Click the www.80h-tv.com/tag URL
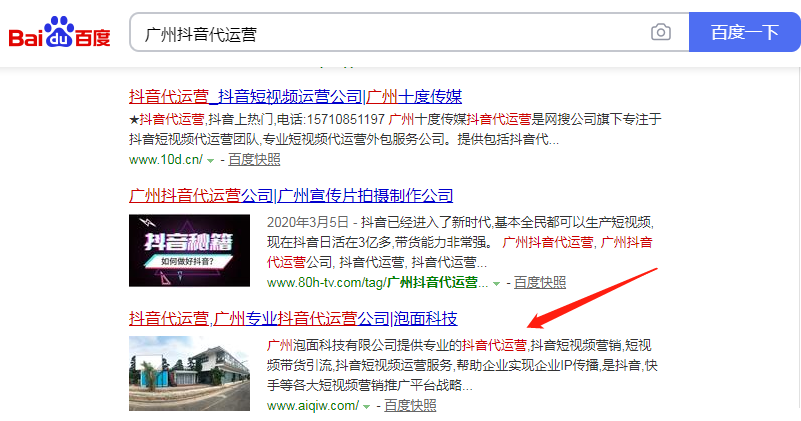The width and height of the screenshot is (801, 421). [x=377, y=282]
